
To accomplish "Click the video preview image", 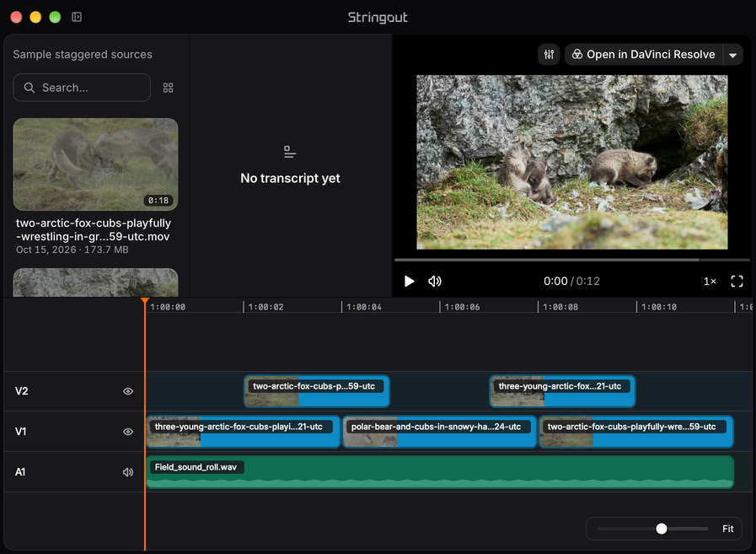I will [571, 162].
